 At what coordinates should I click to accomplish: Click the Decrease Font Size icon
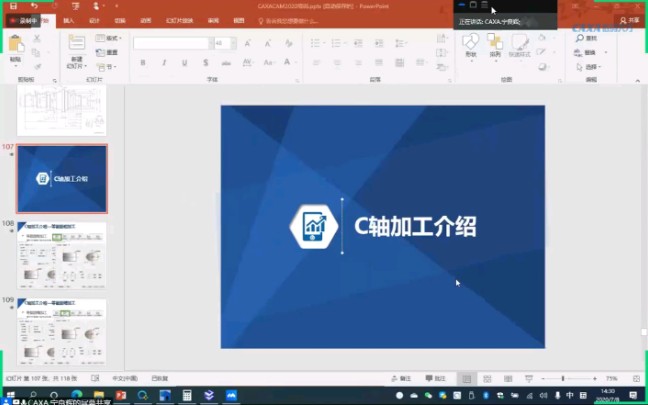[268, 43]
